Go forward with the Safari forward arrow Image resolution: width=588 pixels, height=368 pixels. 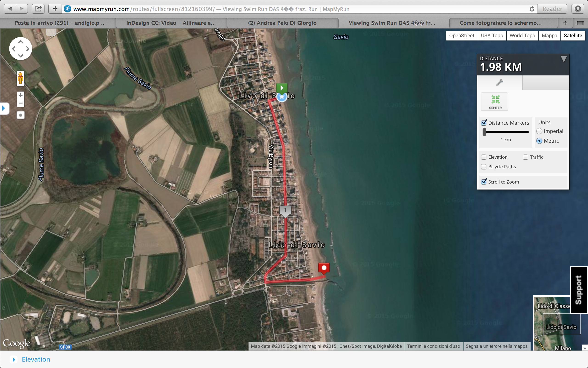pos(22,9)
